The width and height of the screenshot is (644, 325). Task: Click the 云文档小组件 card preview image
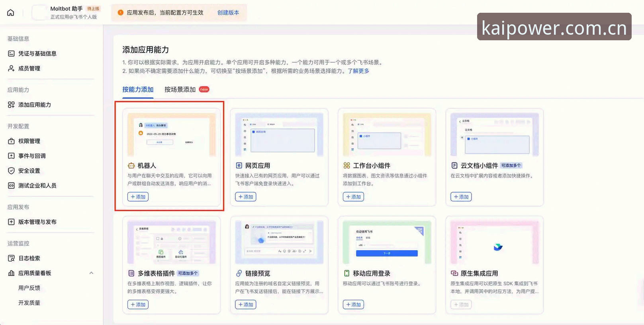tap(495, 134)
